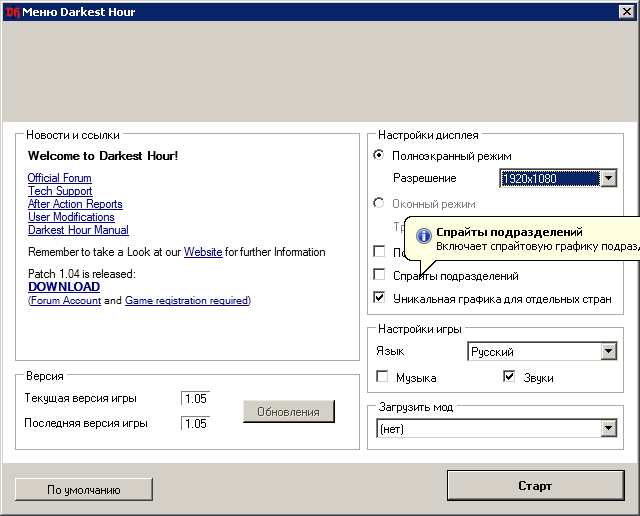This screenshot has height=516, width=640.
Task: Click the По умолчанию button
Action: click(x=84, y=489)
